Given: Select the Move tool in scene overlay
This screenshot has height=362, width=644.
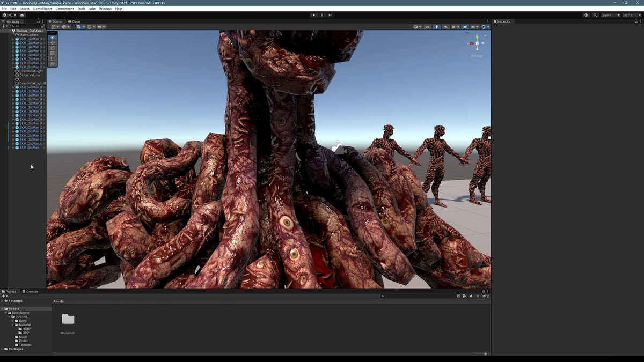Looking at the screenshot, I should [52, 43].
